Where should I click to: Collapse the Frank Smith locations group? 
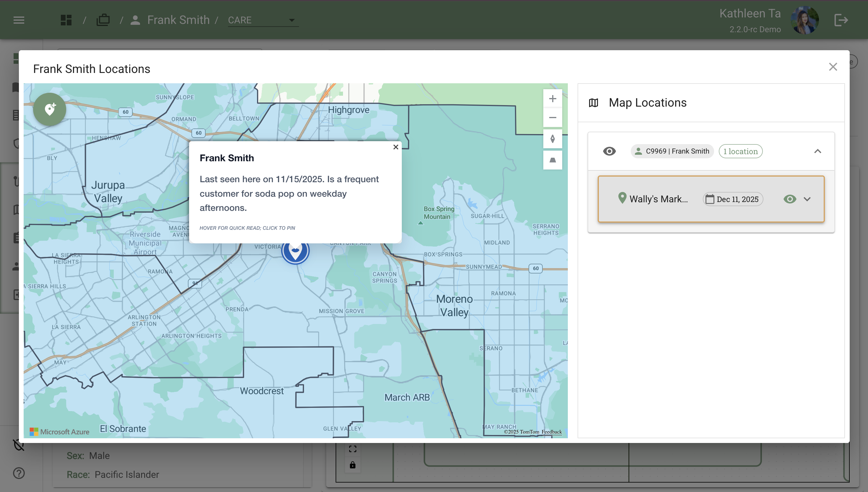pos(817,151)
